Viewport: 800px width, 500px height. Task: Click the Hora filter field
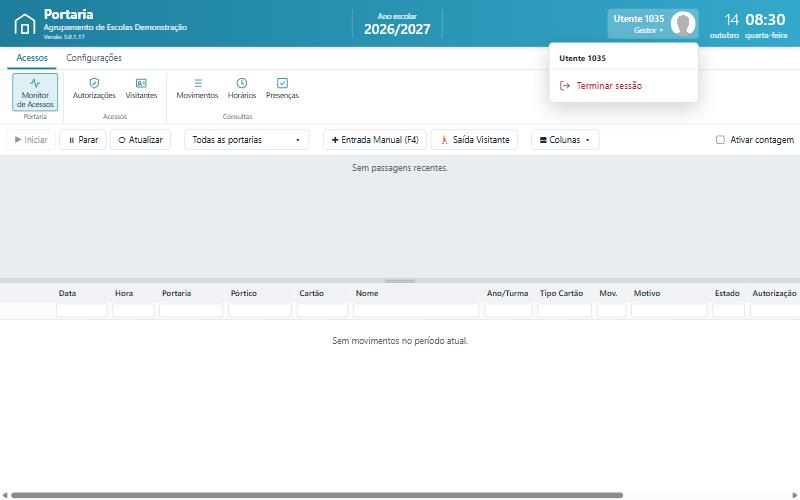(x=133, y=310)
